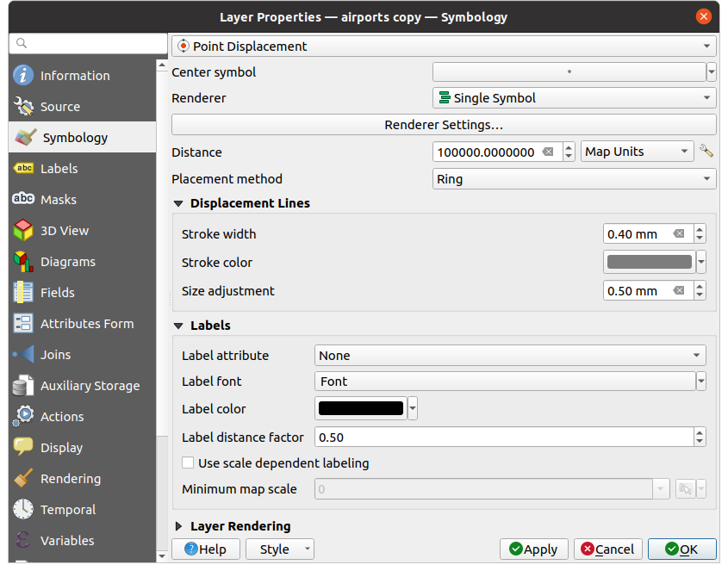Expand the Layer Rendering section
Viewport: 728px width, 571px height.
pos(178,525)
